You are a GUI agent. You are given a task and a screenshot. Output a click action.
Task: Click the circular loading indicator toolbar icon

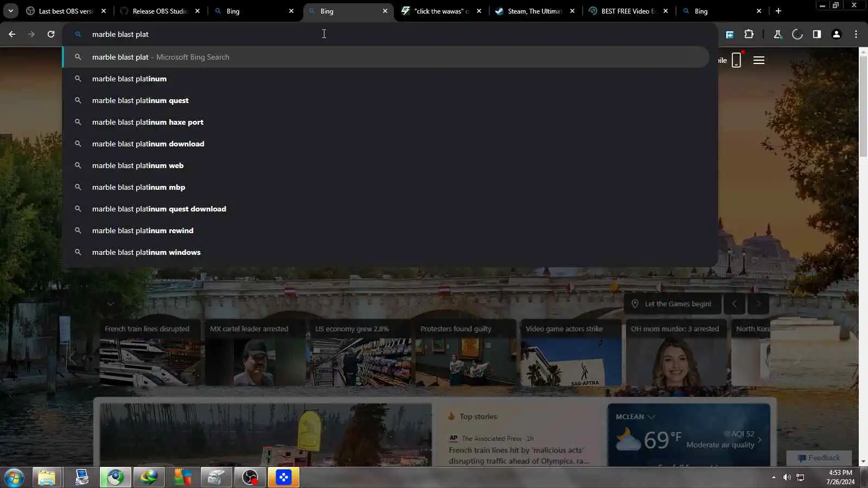tap(797, 34)
